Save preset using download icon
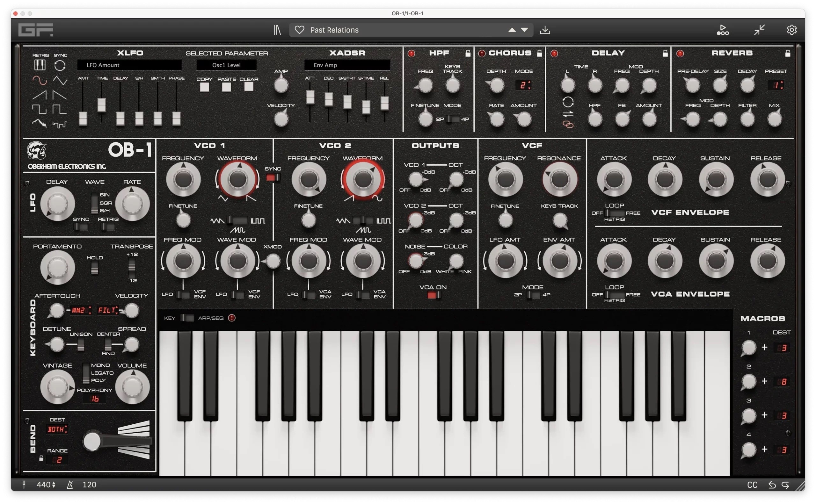 545,30
